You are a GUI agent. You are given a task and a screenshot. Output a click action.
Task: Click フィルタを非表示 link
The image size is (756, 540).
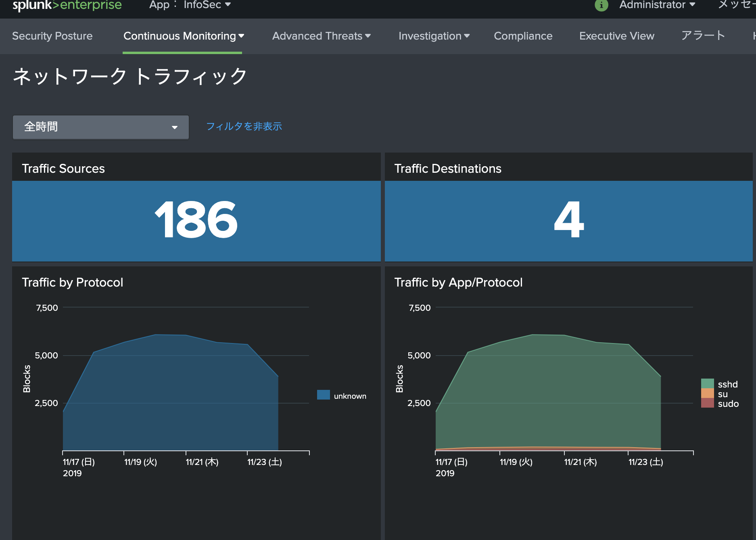244,126
